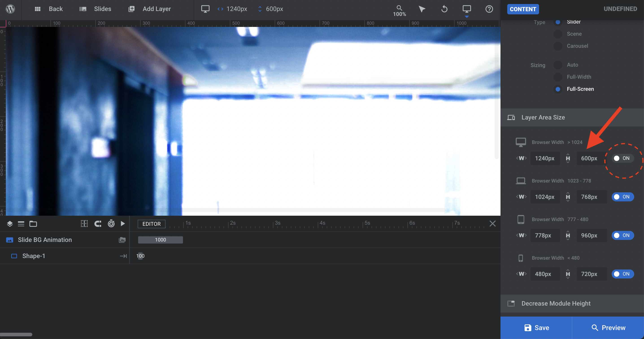Click the help/question mark icon
Screen dimensions: 644x339
point(489,9)
